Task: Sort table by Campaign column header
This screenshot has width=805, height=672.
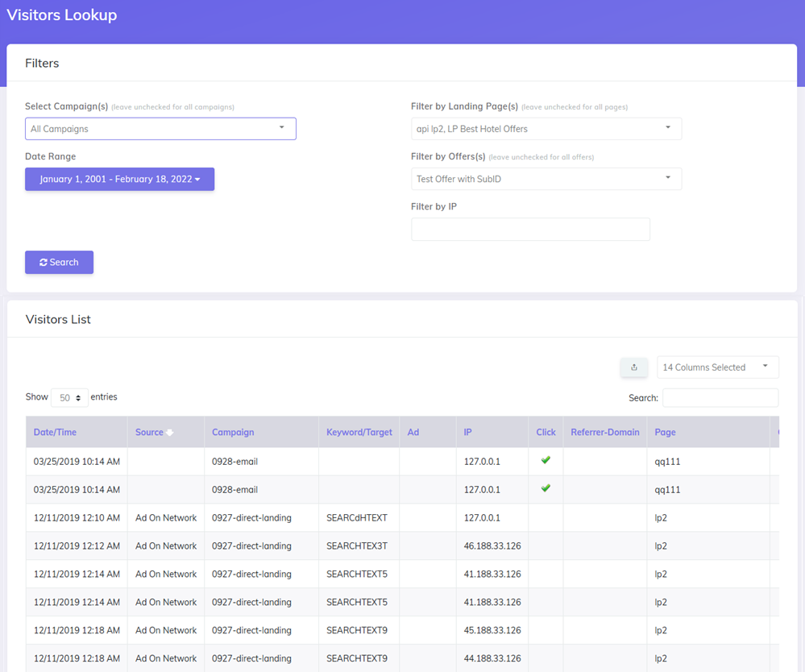Action: (x=233, y=433)
